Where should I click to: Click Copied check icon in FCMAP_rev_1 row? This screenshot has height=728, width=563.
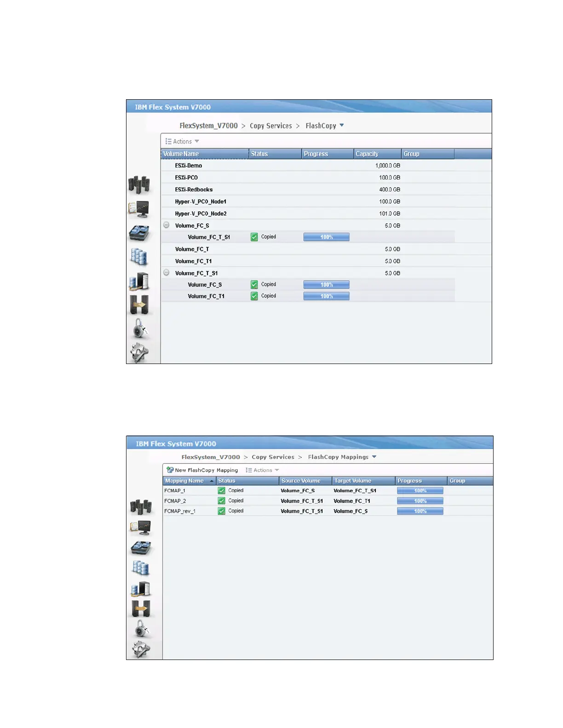pyautogui.click(x=222, y=511)
